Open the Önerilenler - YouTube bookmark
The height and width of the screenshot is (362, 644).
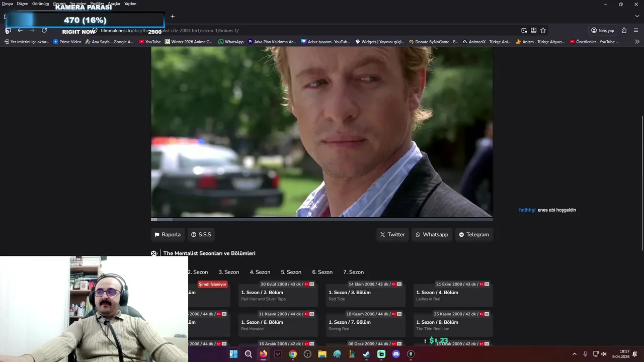pos(594,42)
